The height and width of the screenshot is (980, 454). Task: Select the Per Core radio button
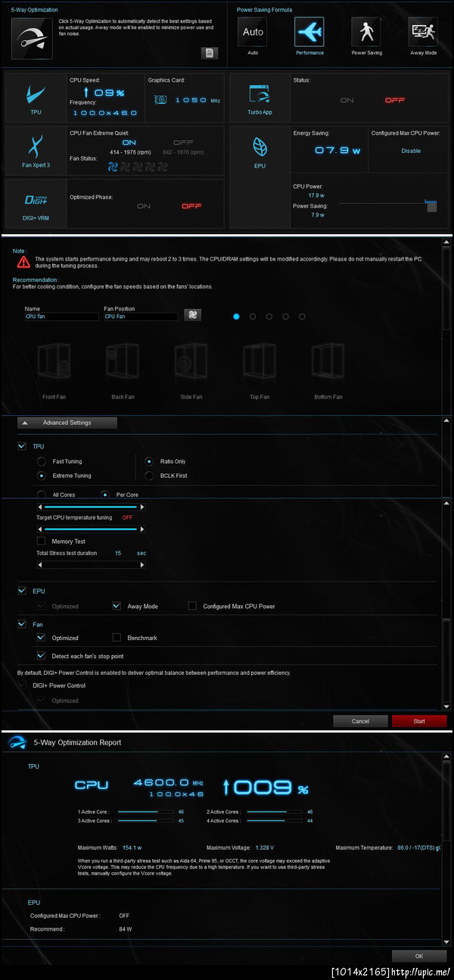105,495
